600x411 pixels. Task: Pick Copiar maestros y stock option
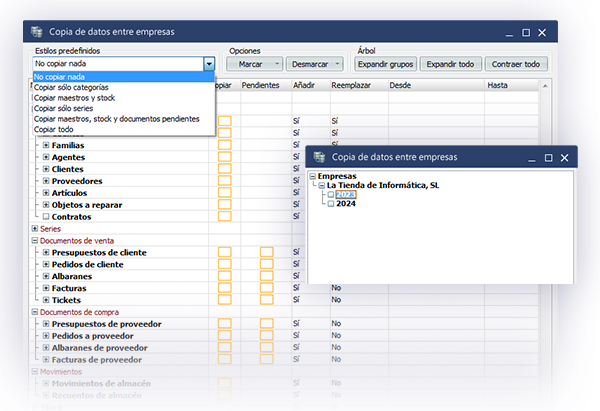[x=76, y=98]
